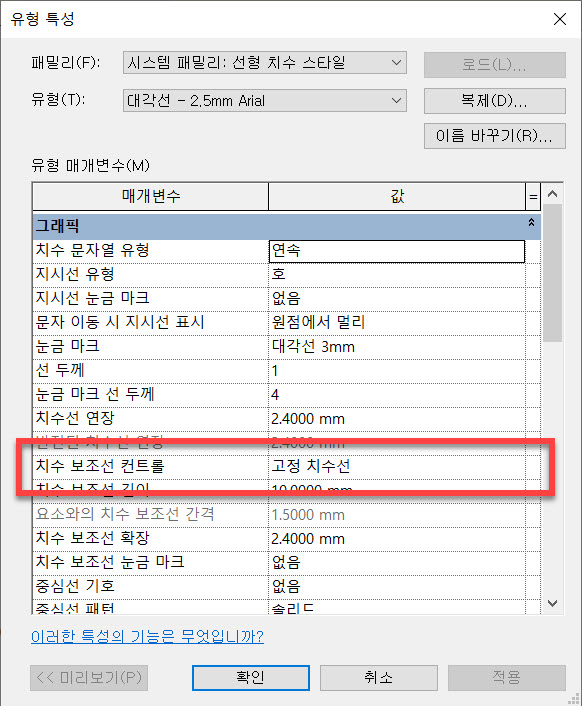This screenshot has width=582, height=706.
Task: Open the 유형 dropdown list
Action: pyautogui.click(x=265, y=100)
